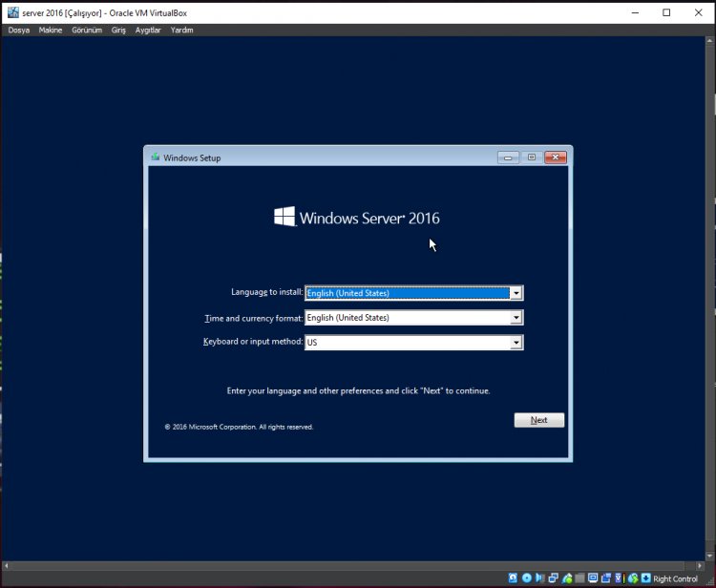Open the Görünüm menu
This screenshot has height=588, width=716.
point(87,31)
